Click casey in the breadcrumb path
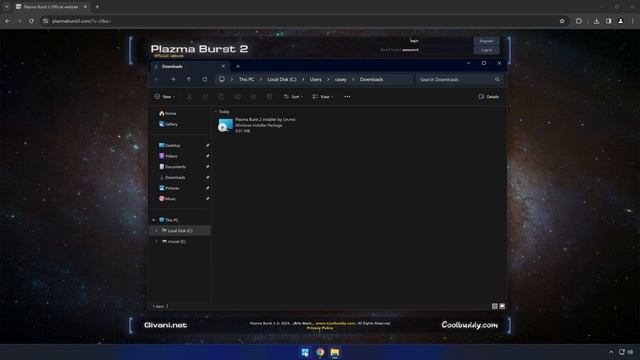Viewport: 640px width, 360px height. 340,79
